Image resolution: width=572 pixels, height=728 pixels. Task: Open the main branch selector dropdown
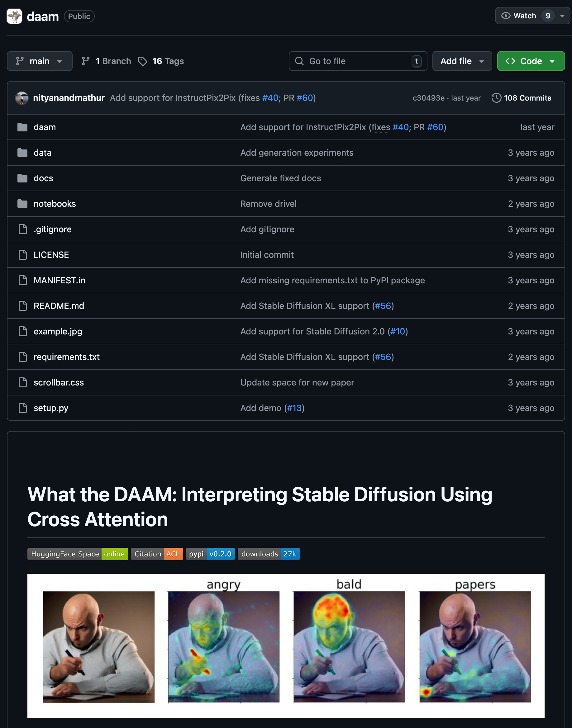point(40,61)
